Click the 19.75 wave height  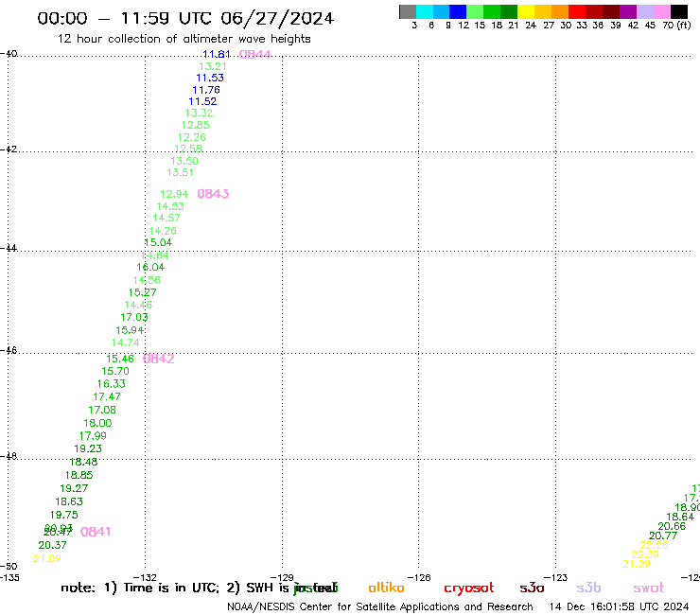pyautogui.click(x=63, y=515)
